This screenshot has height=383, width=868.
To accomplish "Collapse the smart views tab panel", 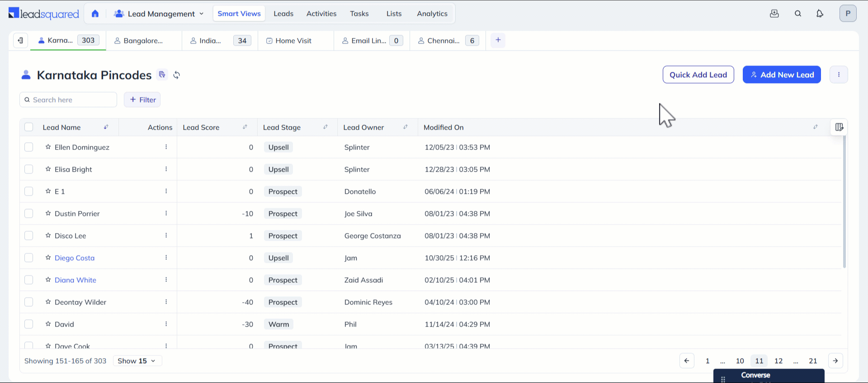I will pyautogui.click(x=20, y=41).
